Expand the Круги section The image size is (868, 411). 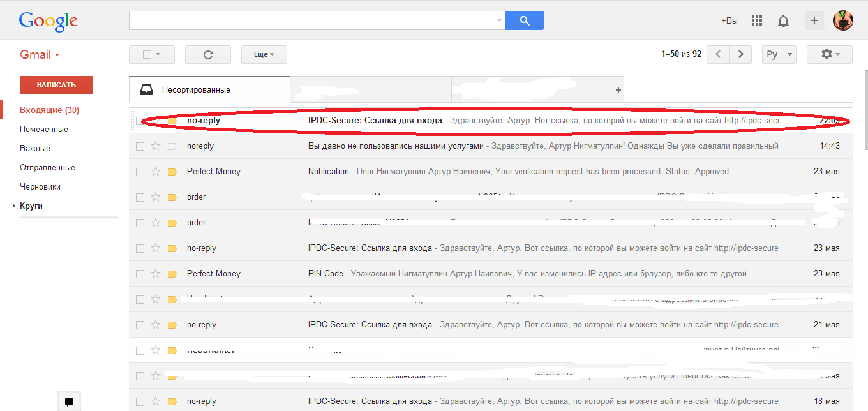click(15, 206)
